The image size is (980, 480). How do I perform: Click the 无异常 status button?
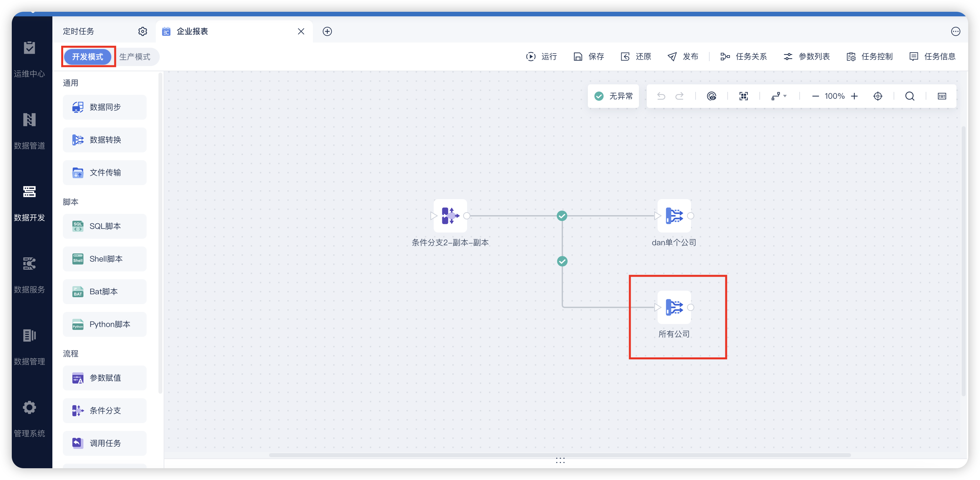pos(613,96)
